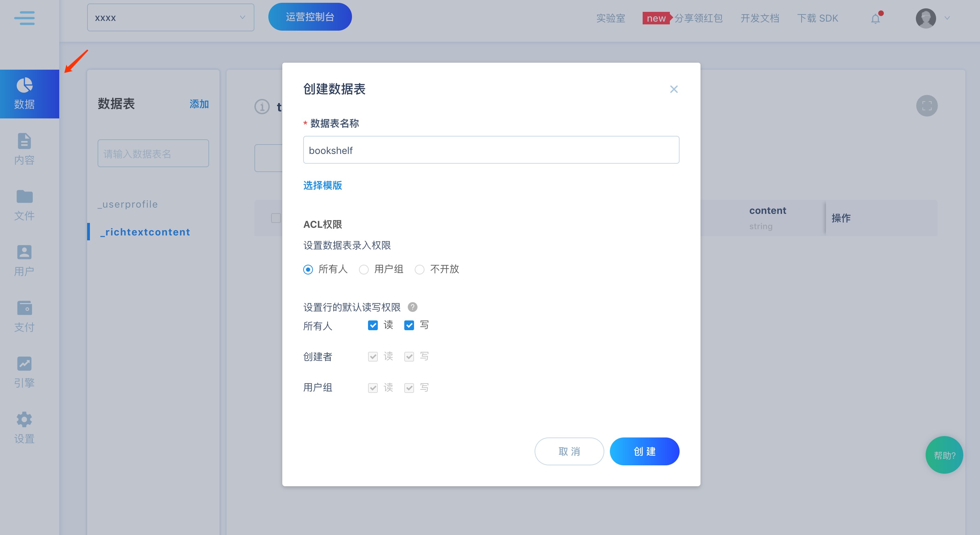
Task: Expand the user avatar dropdown arrow
Action: (x=947, y=18)
